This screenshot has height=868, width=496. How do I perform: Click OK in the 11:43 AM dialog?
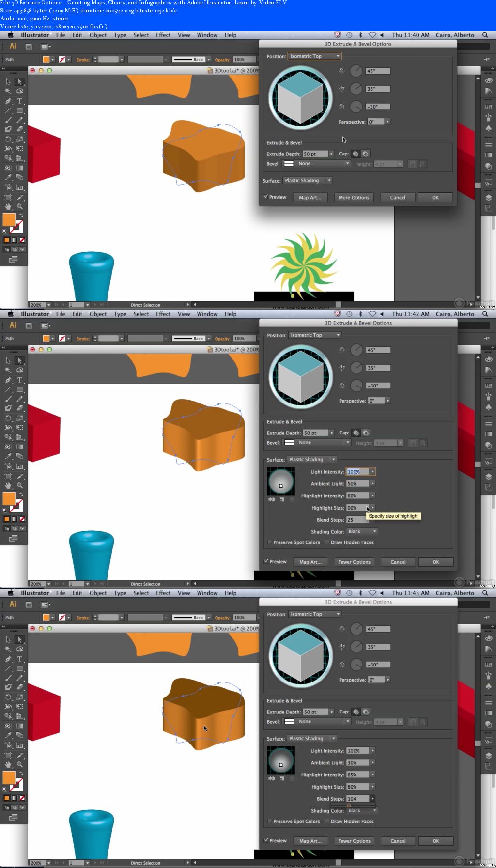pyautogui.click(x=436, y=841)
